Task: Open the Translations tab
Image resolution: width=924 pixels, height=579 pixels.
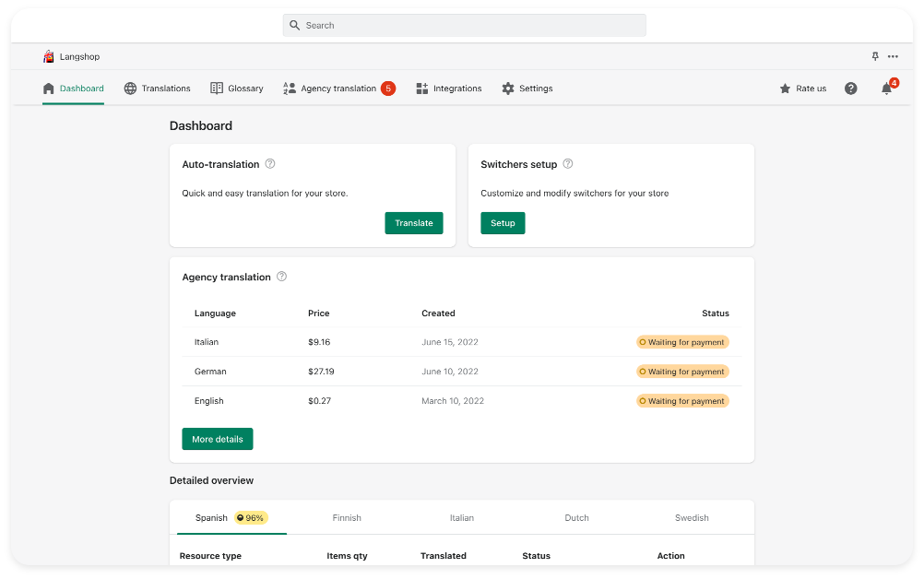Action: [x=158, y=89]
